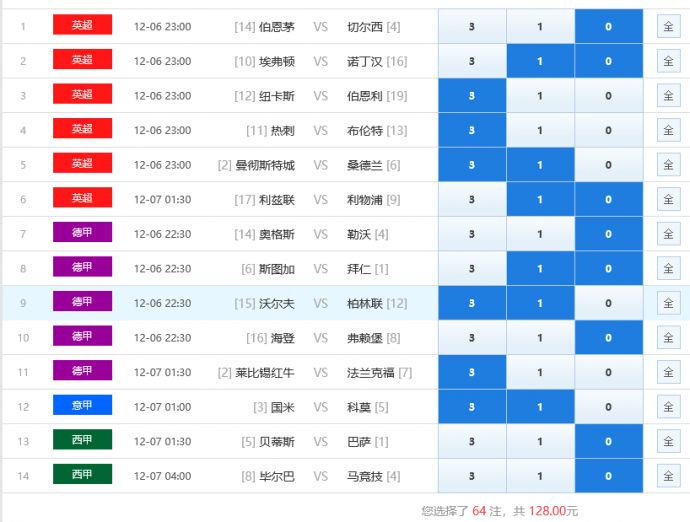Deselect home win 3 for 纽卡斯 vs 伯恩利
Viewport: 690px width, 522px height.
(x=472, y=96)
